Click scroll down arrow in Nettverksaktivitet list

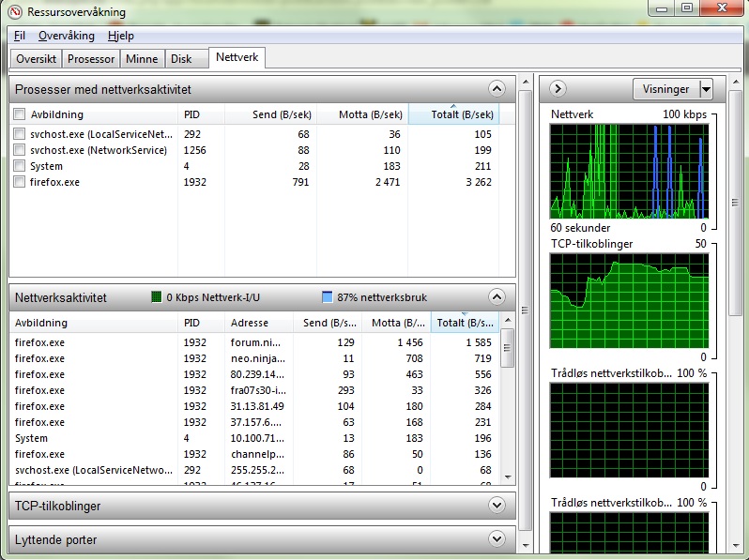tap(509, 477)
